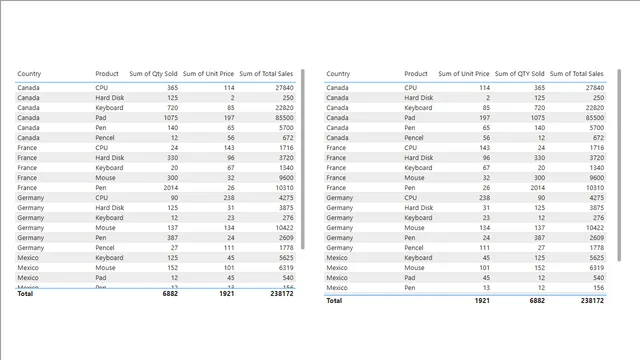Select 27840 in left table Canada CPU row
Viewport: 640px width, 360px height.
[x=284, y=88]
